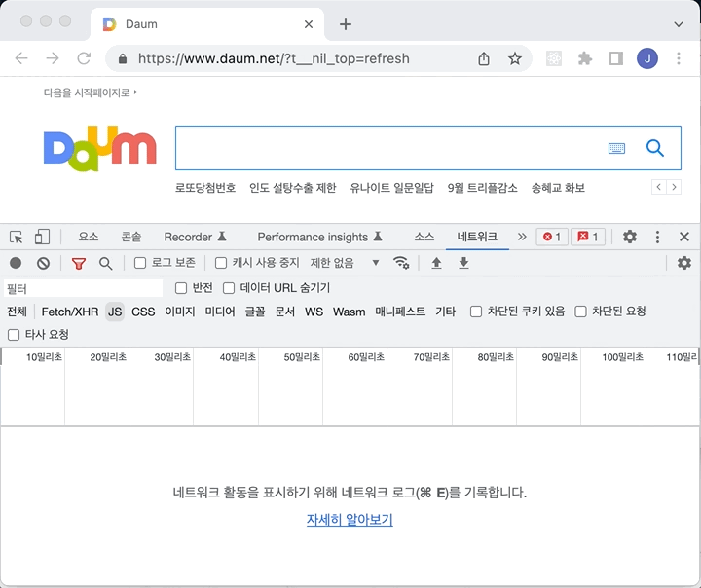The width and height of the screenshot is (701, 588).
Task: Check the 타사 요청 checkbox
Action: coord(14,335)
